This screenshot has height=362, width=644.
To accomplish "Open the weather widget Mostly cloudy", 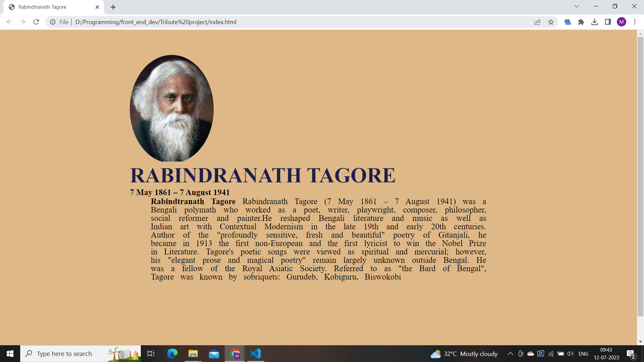I will [464, 354].
